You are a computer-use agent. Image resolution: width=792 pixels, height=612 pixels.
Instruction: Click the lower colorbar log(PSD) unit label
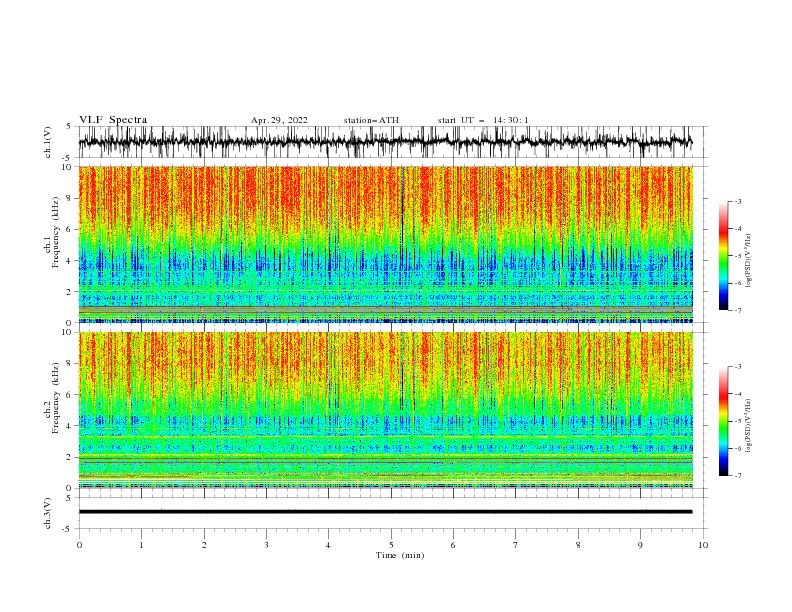tap(748, 426)
